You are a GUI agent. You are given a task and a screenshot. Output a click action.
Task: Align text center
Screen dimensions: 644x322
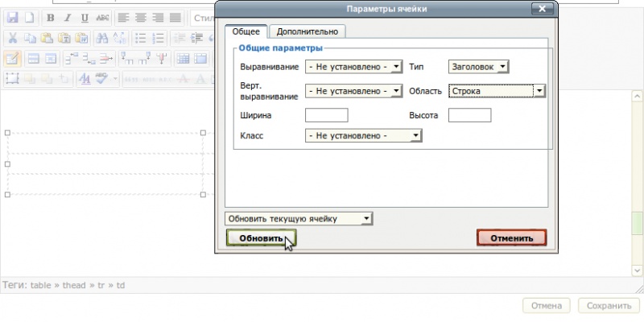pos(141,18)
